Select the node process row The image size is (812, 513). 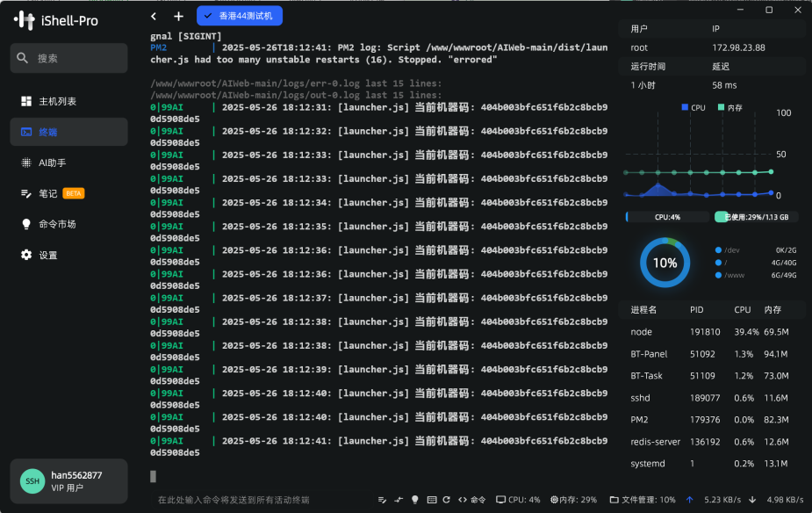[x=712, y=332]
